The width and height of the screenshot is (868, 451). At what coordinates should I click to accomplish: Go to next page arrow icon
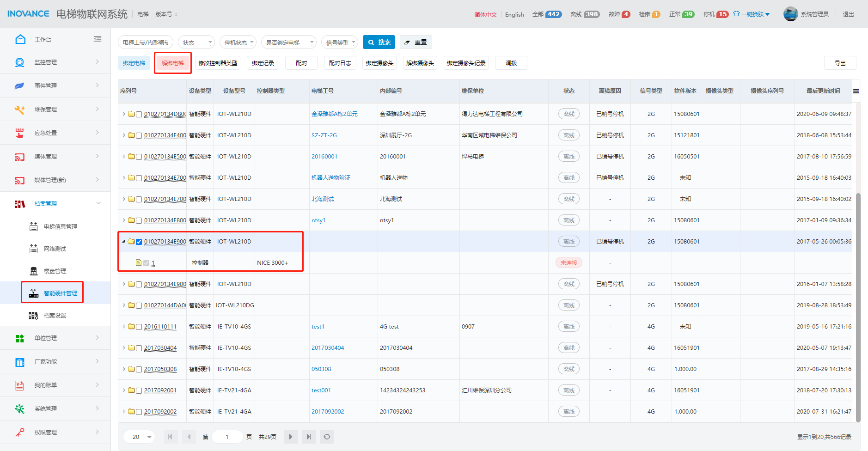pyautogui.click(x=290, y=437)
